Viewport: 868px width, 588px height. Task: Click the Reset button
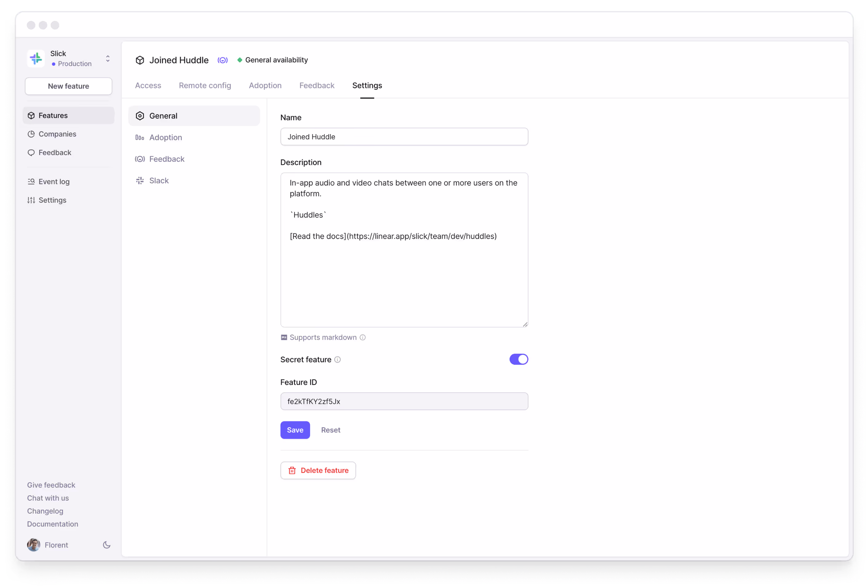(x=331, y=431)
